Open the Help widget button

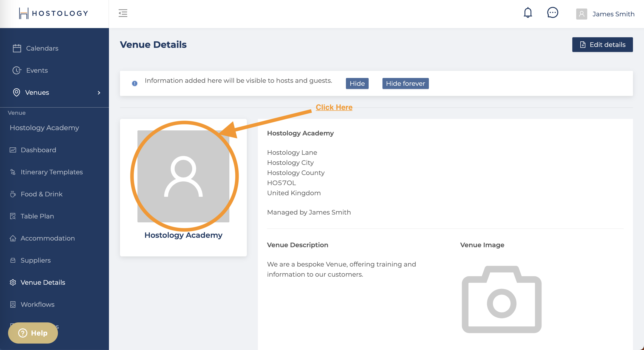coord(33,333)
